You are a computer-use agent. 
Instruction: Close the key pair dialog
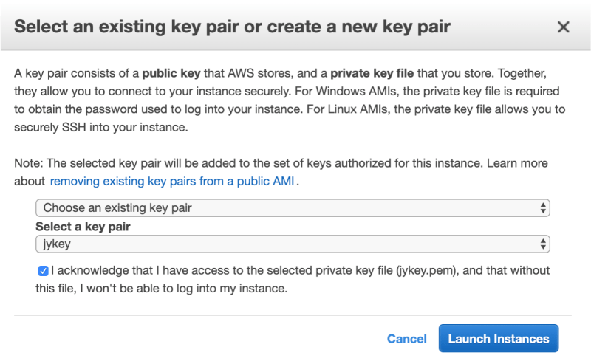coord(563,27)
